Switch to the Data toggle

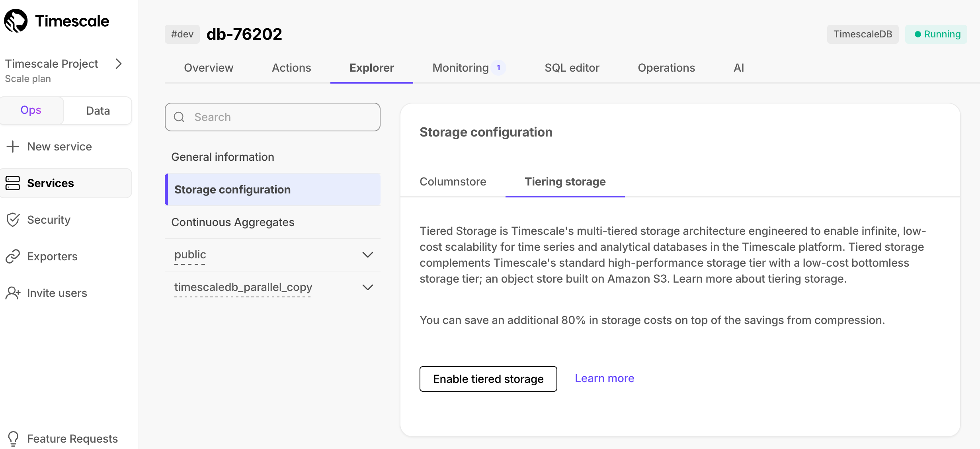pos(98,111)
